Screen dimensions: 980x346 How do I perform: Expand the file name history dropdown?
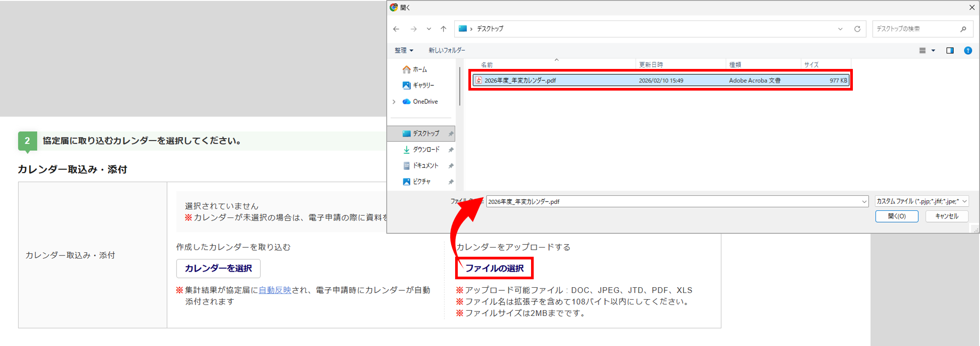864,202
